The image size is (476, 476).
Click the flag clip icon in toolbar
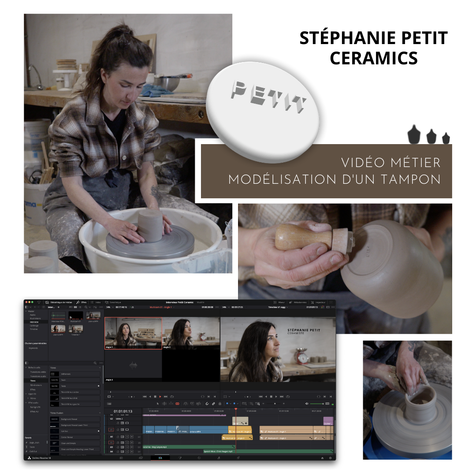[x=227, y=404]
